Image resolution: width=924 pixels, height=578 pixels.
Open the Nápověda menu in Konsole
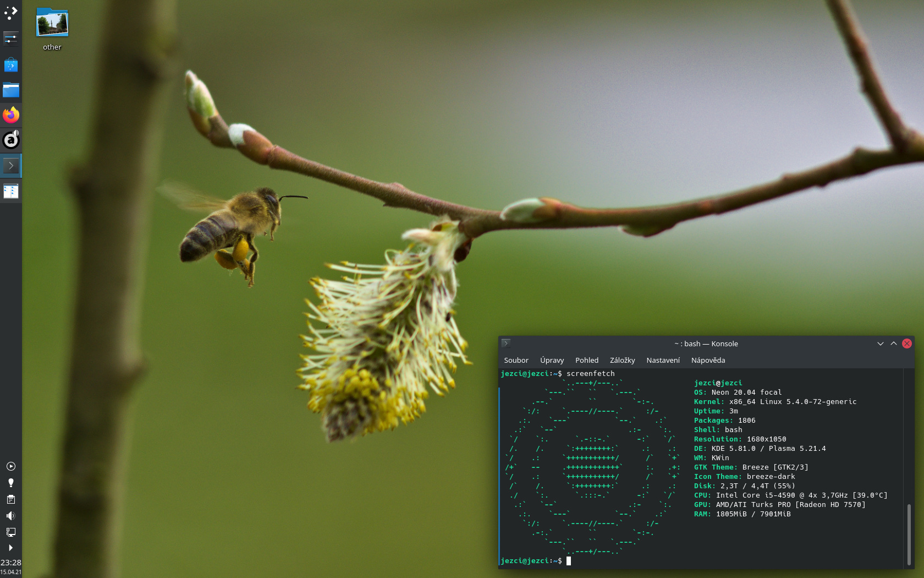pos(708,360)
